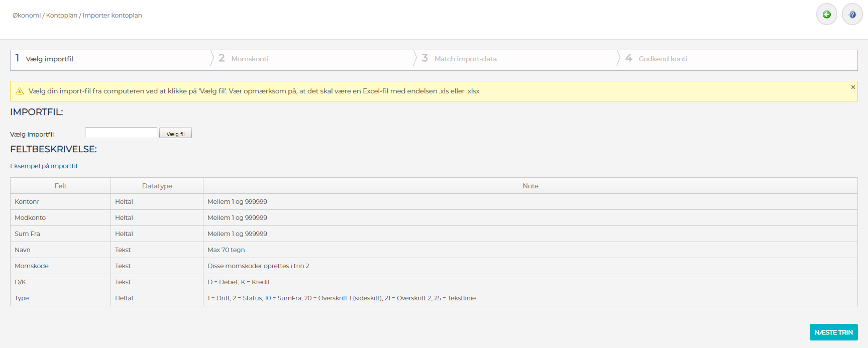Image resolution: width=868 pixels, height=348 pixels.
Task: Click the import file text field
Action: pyautogui.click(x=121, y=133)
